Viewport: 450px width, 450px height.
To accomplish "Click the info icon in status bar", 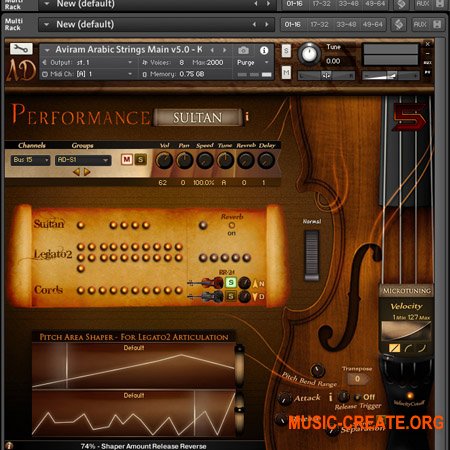I will coord(9,445).
